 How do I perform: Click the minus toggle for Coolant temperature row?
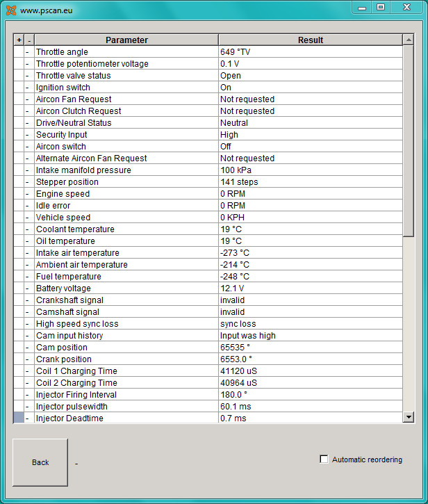29,229
